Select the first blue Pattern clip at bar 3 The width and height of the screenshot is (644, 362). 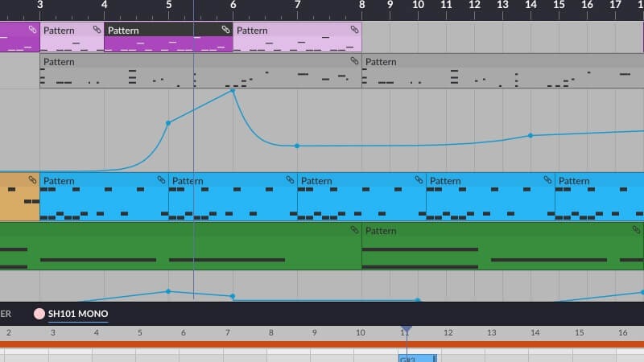click(104, 197)
